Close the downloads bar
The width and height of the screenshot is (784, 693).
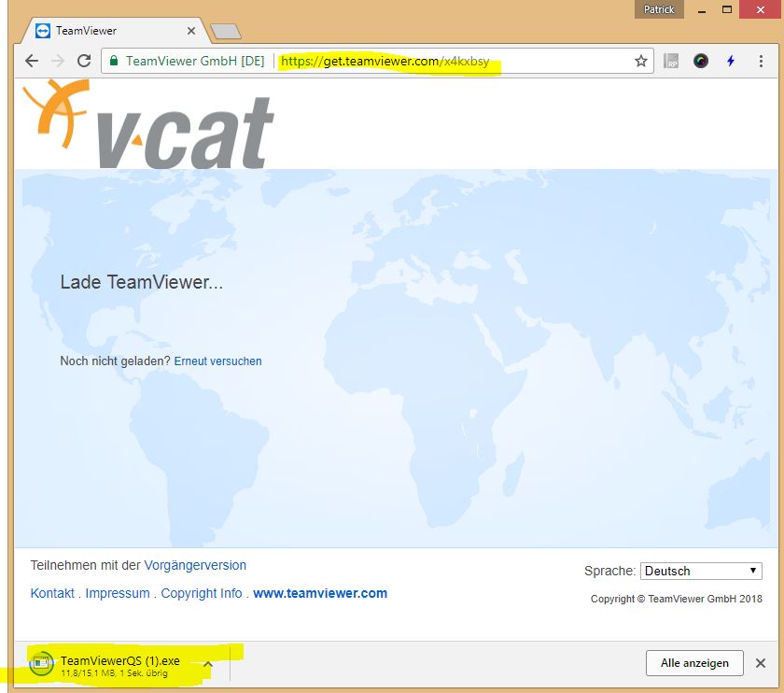click(761, 663)
